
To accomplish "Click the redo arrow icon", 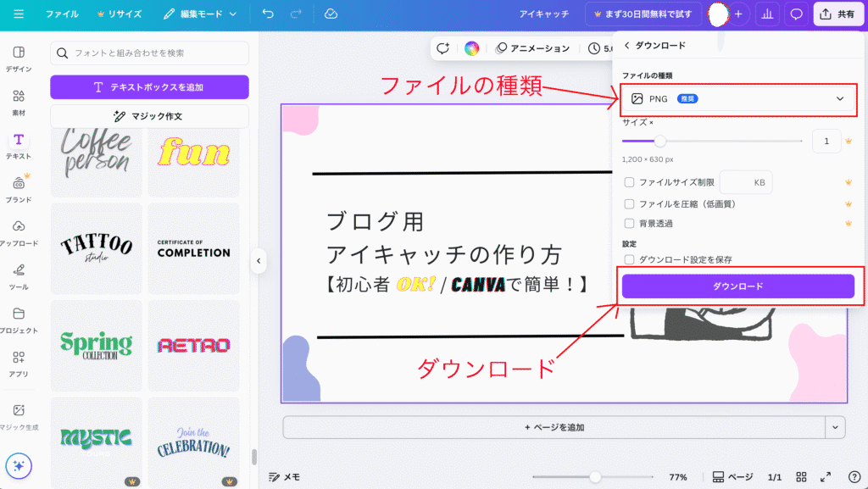I will pyautogui.click(x=296, y=14).
